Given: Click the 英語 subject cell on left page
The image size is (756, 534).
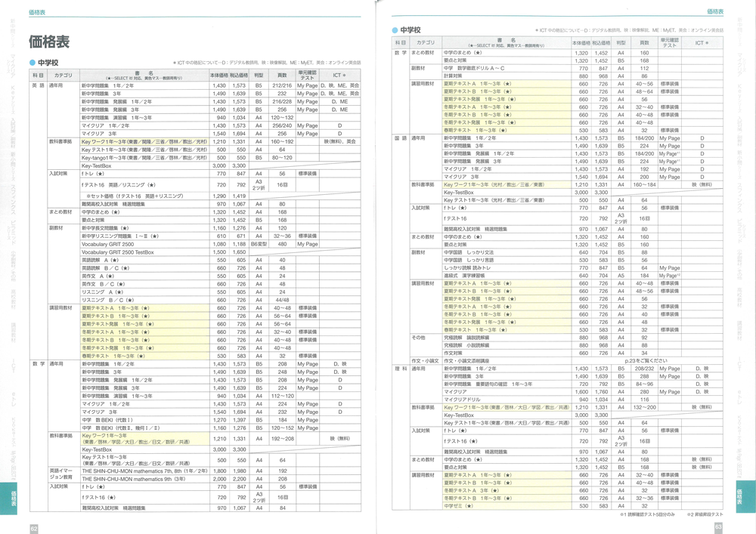Looking at the screenshot, I should 39,85.
